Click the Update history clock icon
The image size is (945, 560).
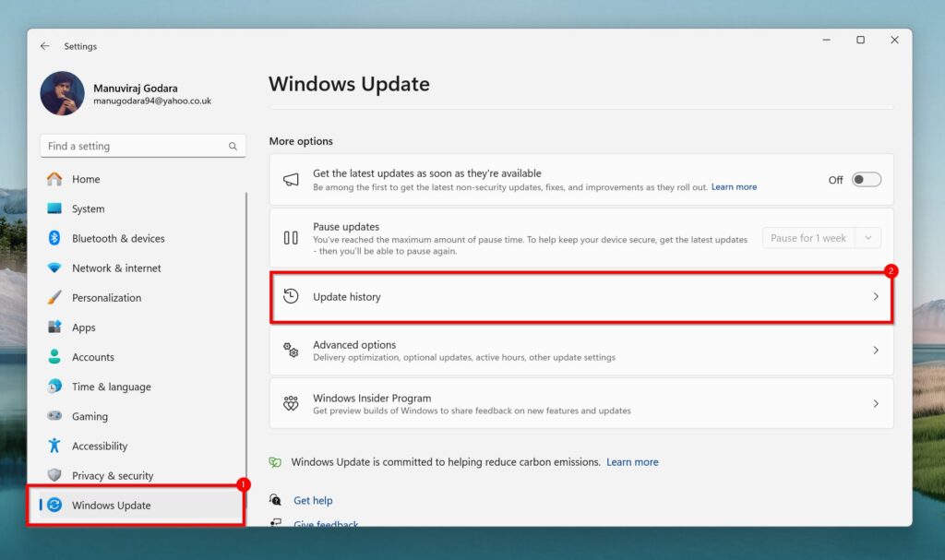[x=291, y=296]
